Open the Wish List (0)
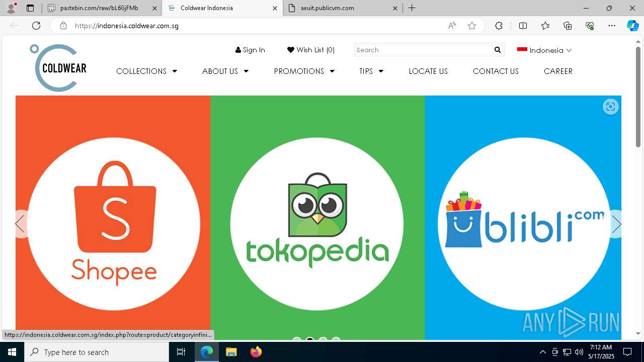 click(x=311, y=50)
